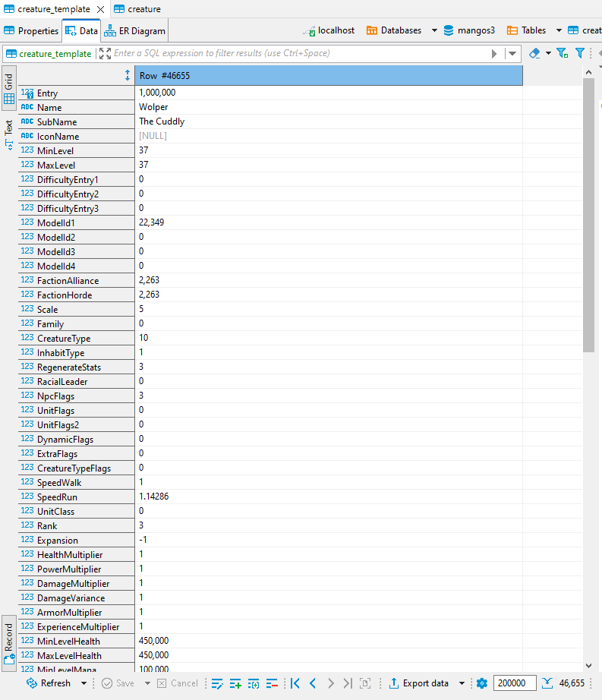Click the SQL filter expression field
The height and width of the screenshot is (700, 602).
coord(300,54)
